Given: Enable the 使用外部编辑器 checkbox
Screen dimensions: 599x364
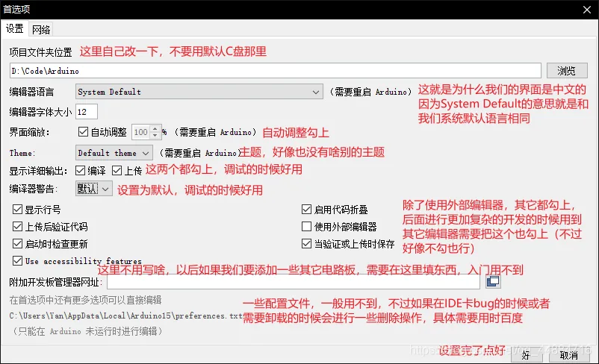Looking at the screenshot, I should point(306,226).
